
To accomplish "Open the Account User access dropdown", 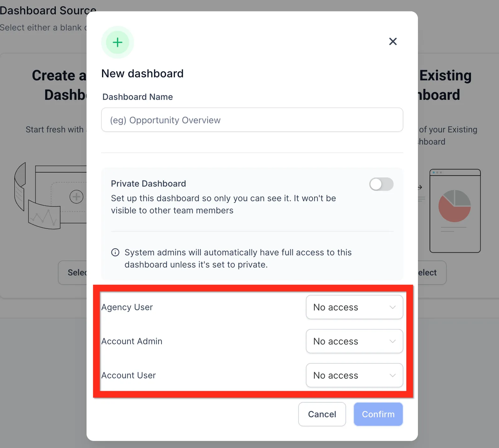I will tap(354, 375).
